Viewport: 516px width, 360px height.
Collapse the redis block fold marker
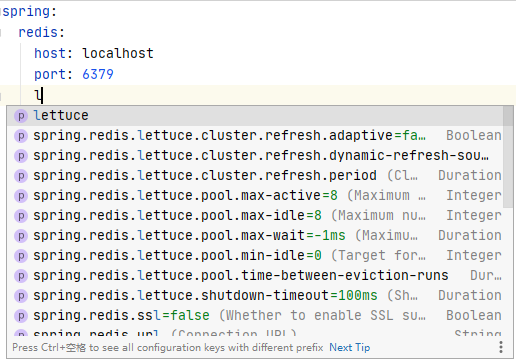(x=1, y=32)
